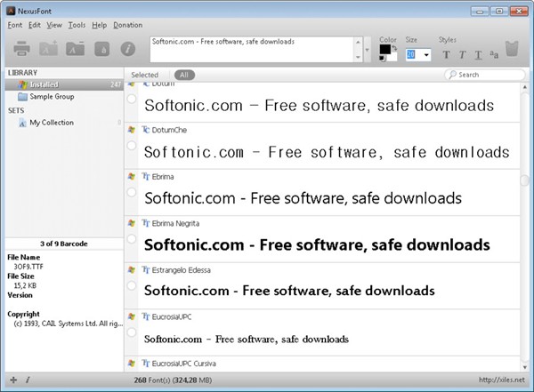
Task: Click the font install toolbar icon
Action: 101,49
